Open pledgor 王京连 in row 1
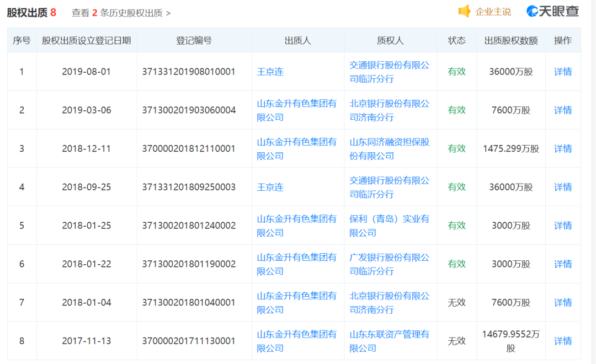Viewport: 596px width, 364px height. pos(270,72)
